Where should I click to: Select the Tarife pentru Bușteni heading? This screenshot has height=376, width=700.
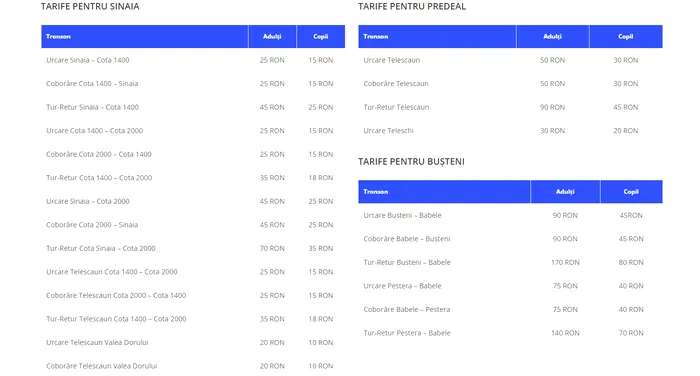point(411,162)
